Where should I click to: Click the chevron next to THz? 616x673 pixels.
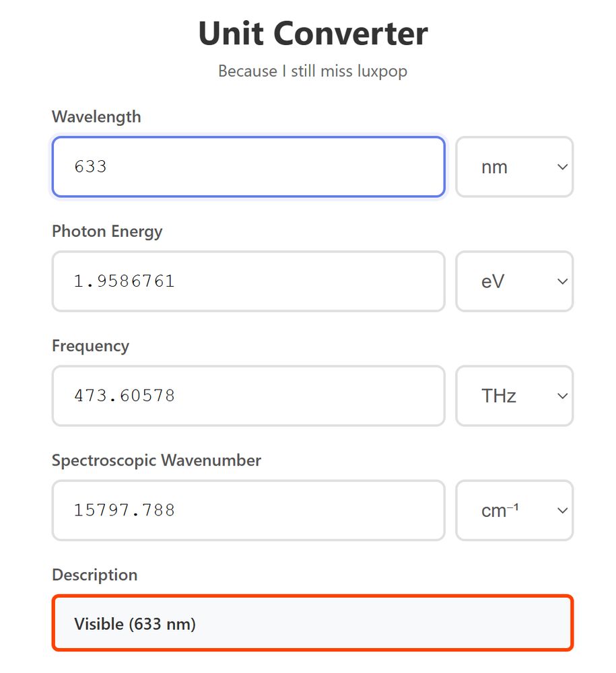click(x=562, y=396)
